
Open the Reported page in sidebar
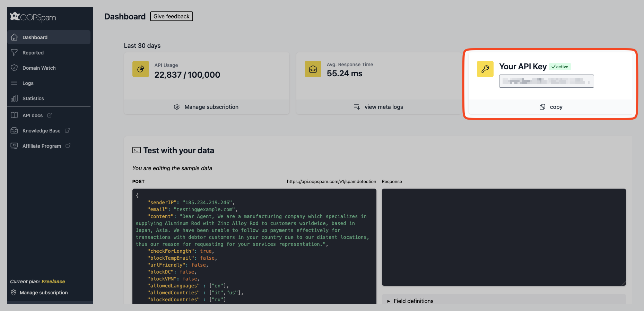(33, 53)
